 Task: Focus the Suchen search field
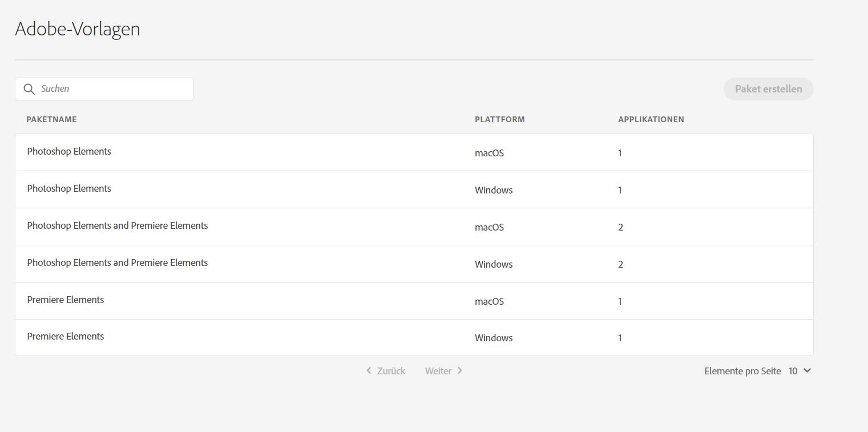click(104, 89)
